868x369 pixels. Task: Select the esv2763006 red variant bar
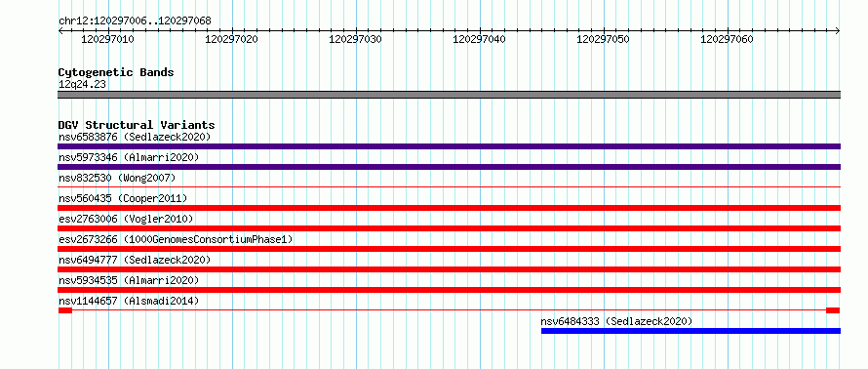(x=449, y=228)
